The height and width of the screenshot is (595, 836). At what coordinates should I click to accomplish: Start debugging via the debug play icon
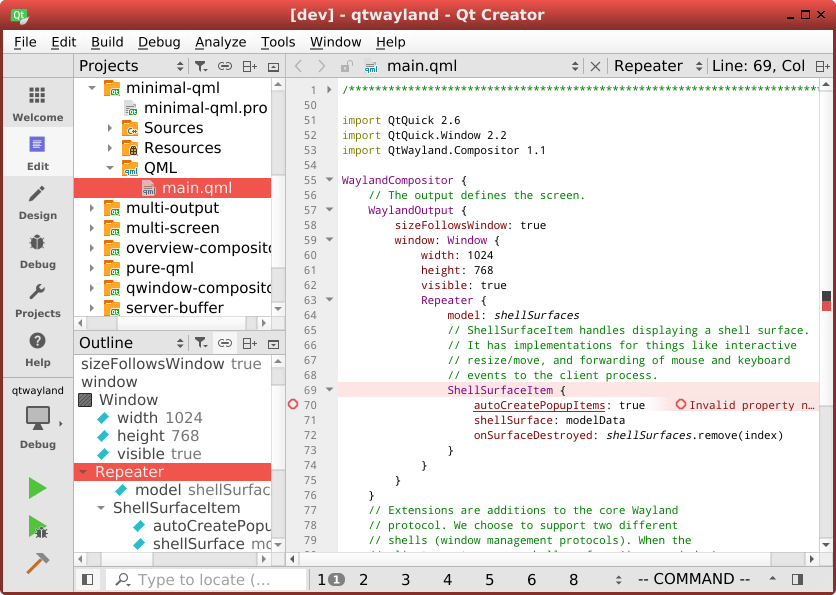tap(36, 526)
